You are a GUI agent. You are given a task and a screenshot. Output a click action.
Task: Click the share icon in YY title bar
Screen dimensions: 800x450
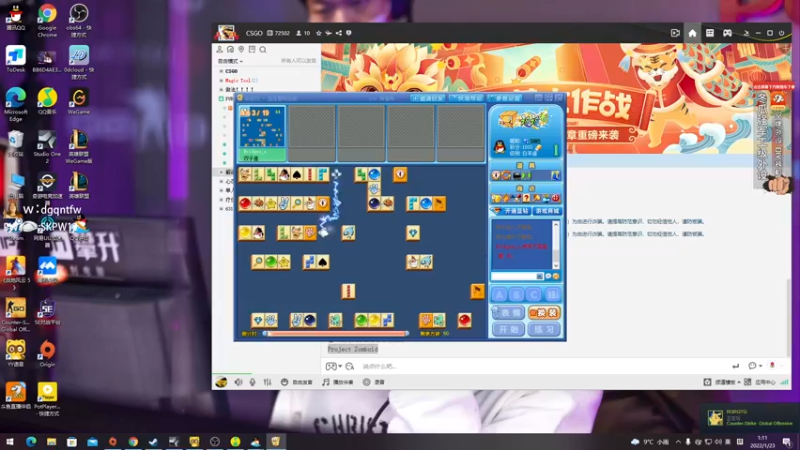click(339, 33)
